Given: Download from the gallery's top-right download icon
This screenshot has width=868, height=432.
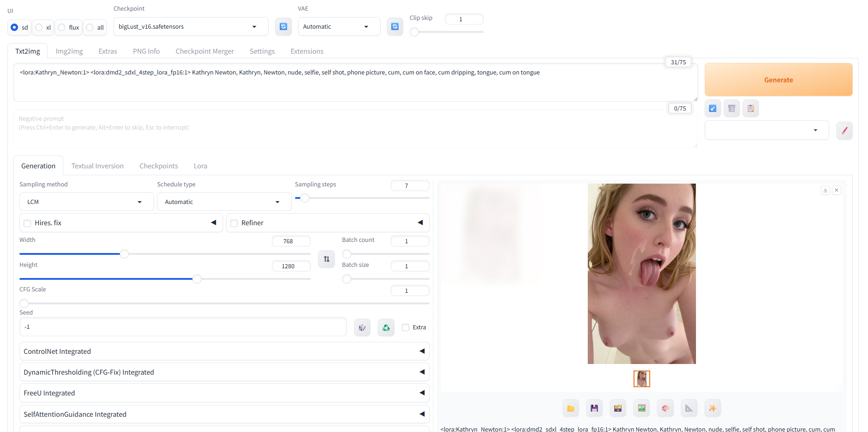Looking at the screenshot, I should 825,190.
